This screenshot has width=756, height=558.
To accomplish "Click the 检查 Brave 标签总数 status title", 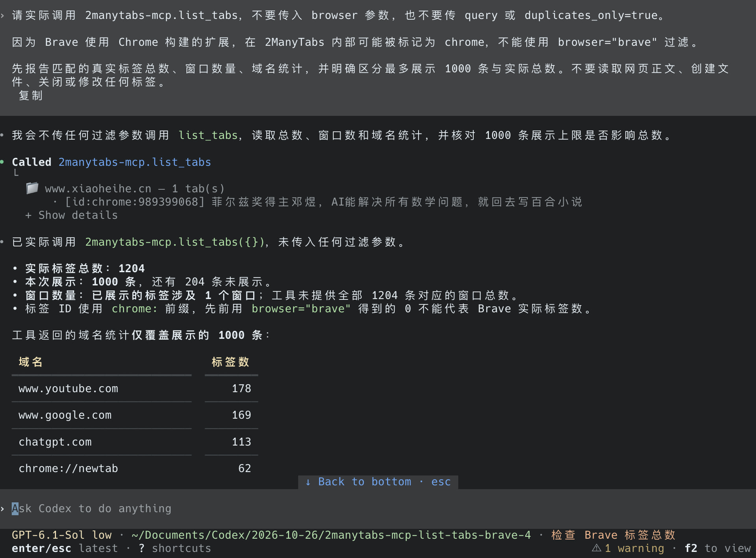I will point(613,535).
